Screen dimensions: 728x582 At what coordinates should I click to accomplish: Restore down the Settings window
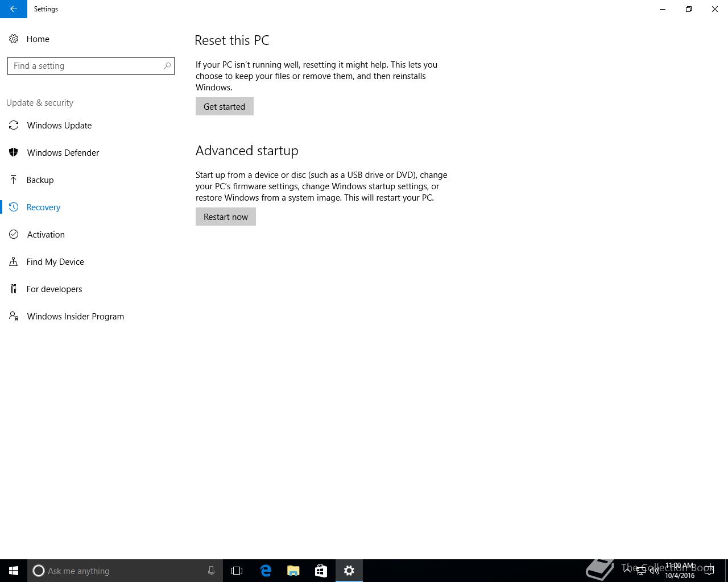tap(689, 9)
